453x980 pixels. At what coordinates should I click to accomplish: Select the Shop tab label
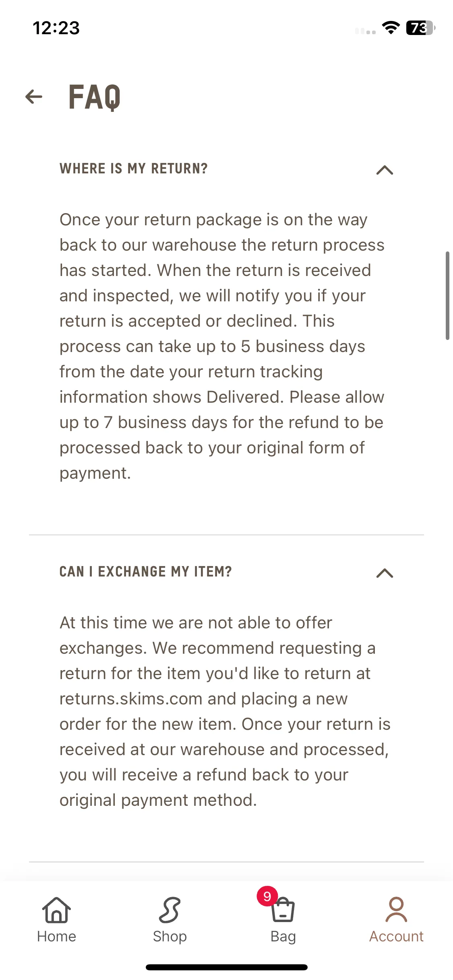click(170, 937)
